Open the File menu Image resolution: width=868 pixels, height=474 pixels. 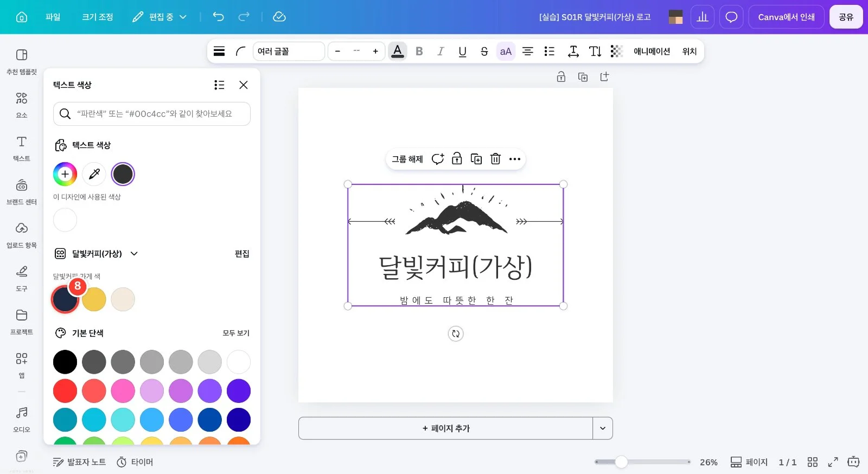tap(53, 17)
